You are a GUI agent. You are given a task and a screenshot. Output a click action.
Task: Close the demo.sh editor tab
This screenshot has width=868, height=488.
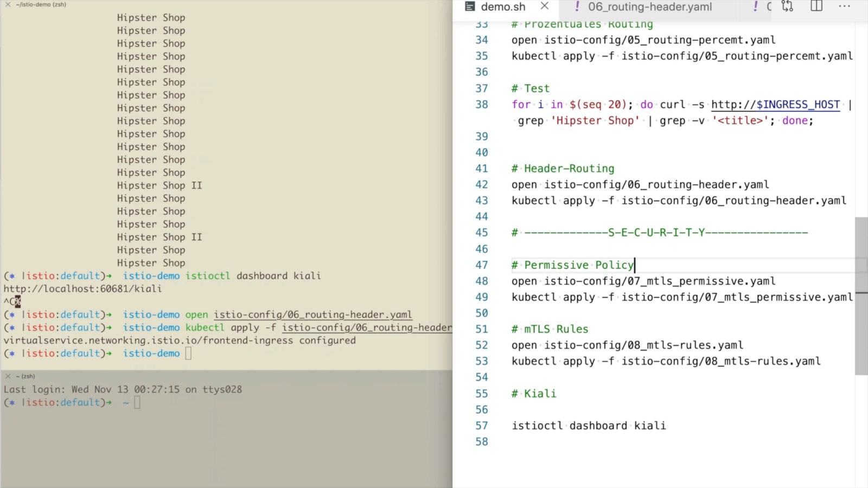[545, 6]
